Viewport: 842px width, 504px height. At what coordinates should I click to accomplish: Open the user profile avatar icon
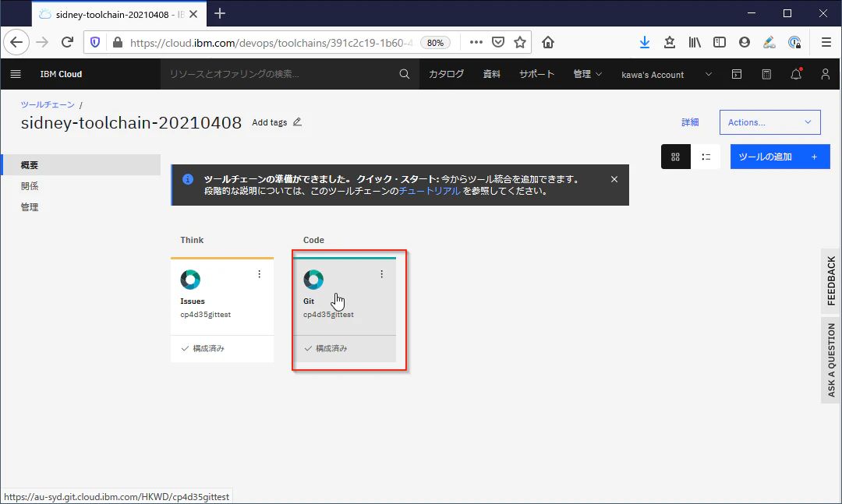(826, 74)
